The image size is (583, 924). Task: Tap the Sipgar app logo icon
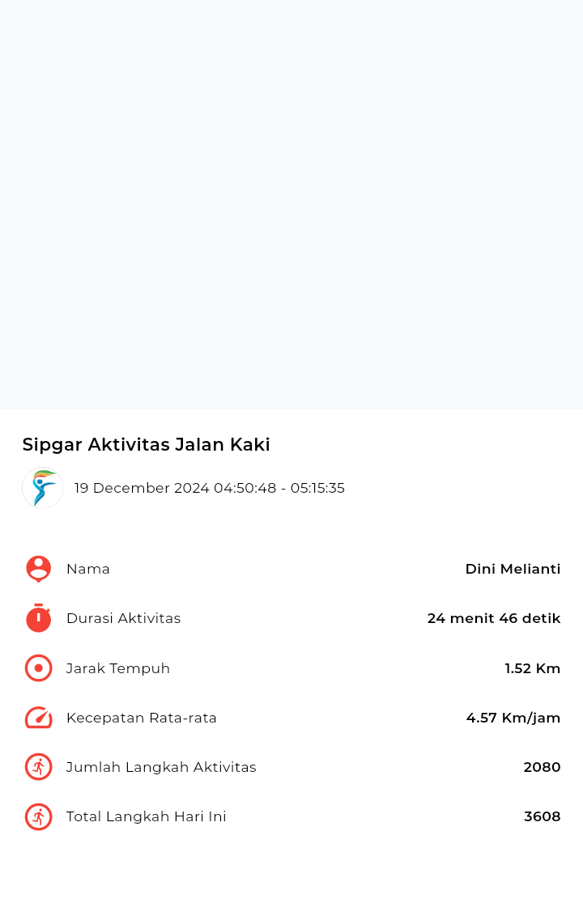click(x=42, y=488)
